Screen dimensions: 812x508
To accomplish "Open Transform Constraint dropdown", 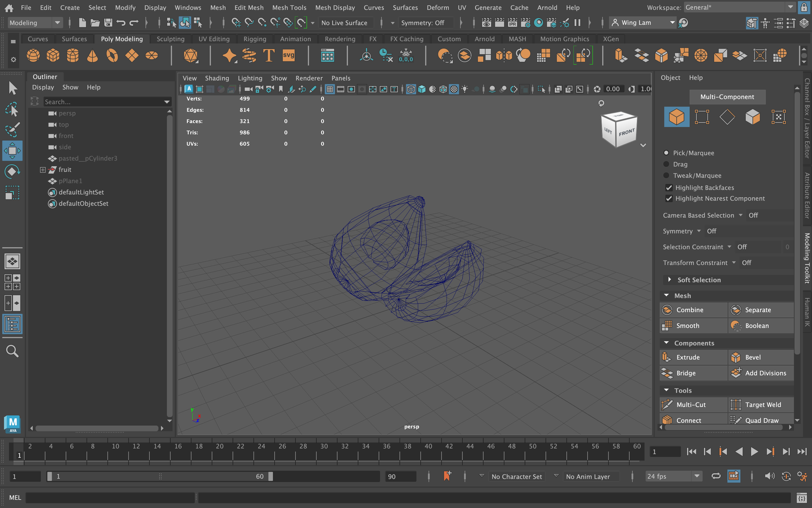I will coord(734,263).
